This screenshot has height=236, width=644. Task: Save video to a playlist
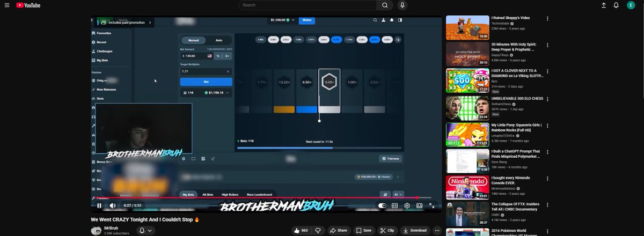click(364, 230)
